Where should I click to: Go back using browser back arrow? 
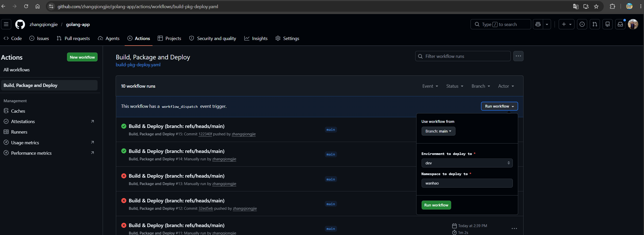(4, 6)
